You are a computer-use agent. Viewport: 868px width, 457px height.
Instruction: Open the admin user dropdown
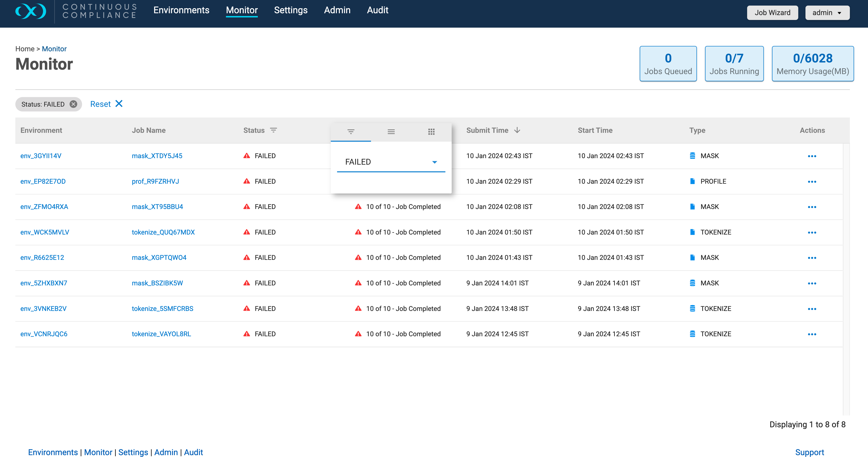827,13
